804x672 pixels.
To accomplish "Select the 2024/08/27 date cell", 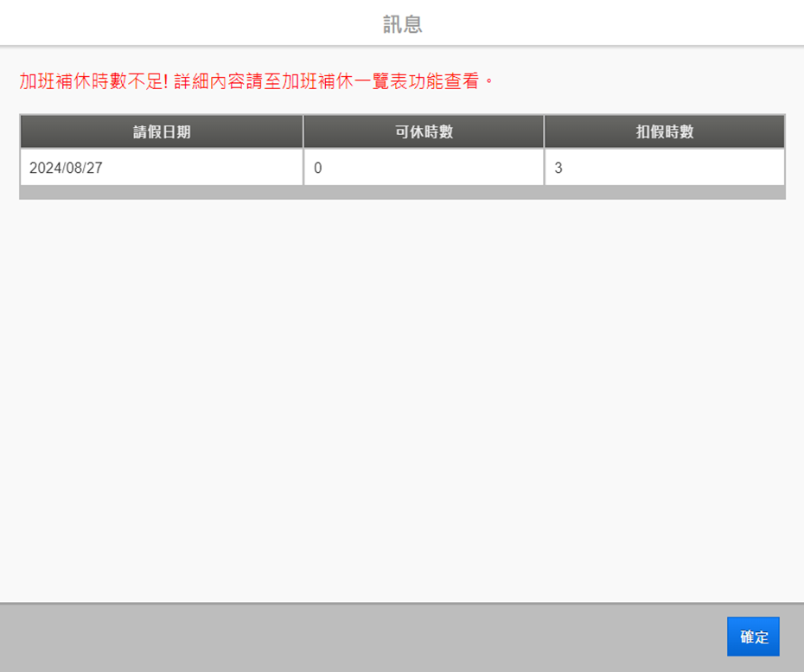I will (161, 168).
